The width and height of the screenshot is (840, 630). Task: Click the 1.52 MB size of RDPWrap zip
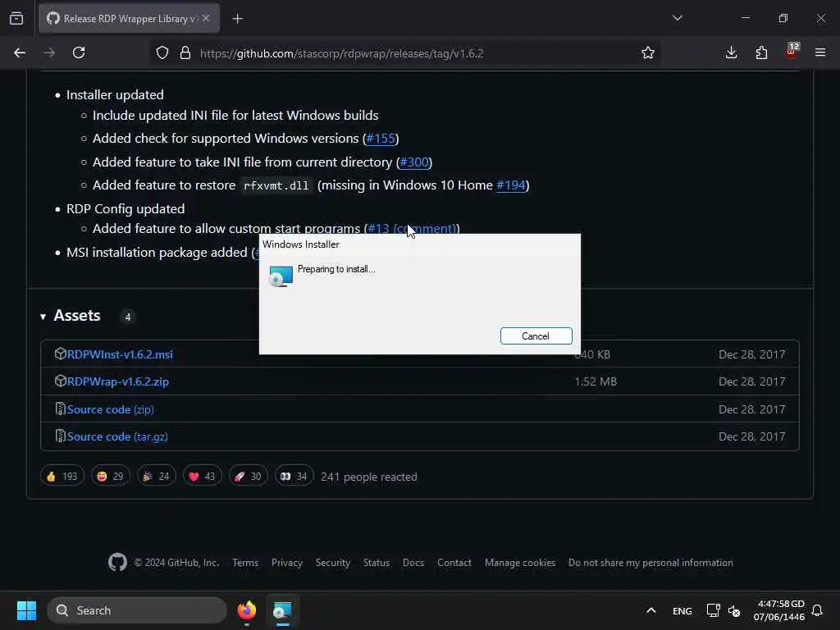click(596, 381)
